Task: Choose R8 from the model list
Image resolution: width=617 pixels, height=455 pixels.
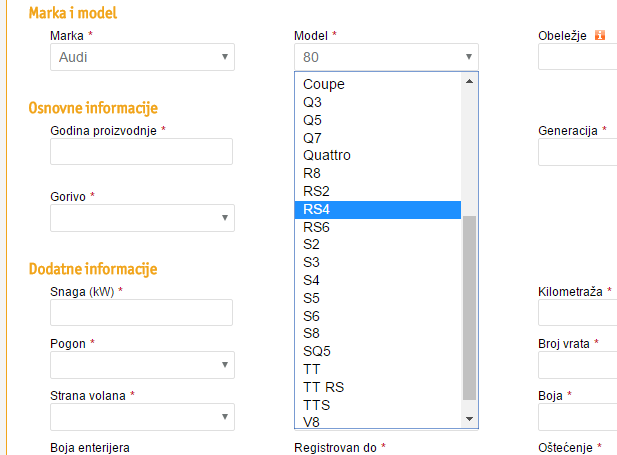Action: point(378,173)
